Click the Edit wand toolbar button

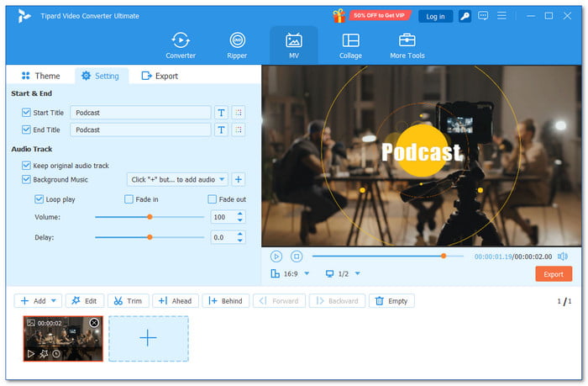coord(85,301)
